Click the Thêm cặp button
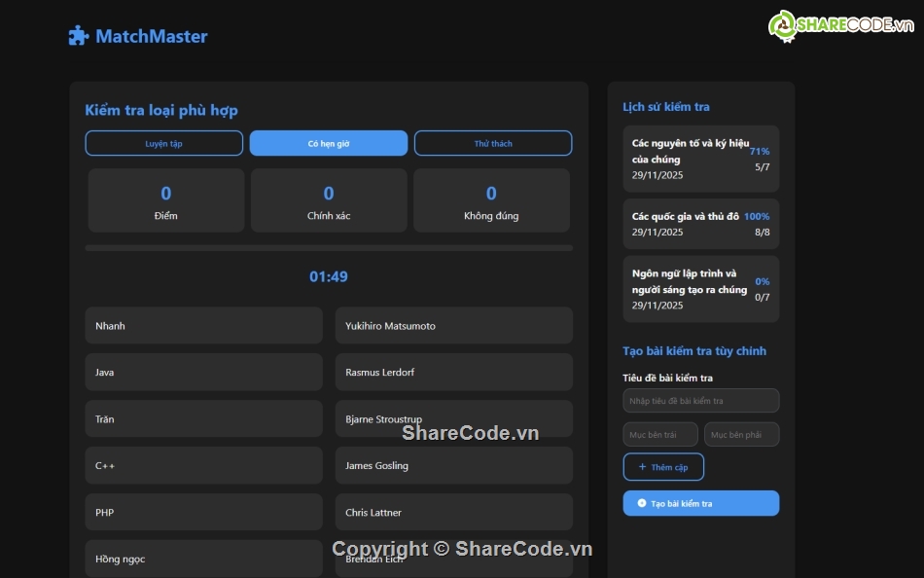924x578 pixels. [664, 467]
